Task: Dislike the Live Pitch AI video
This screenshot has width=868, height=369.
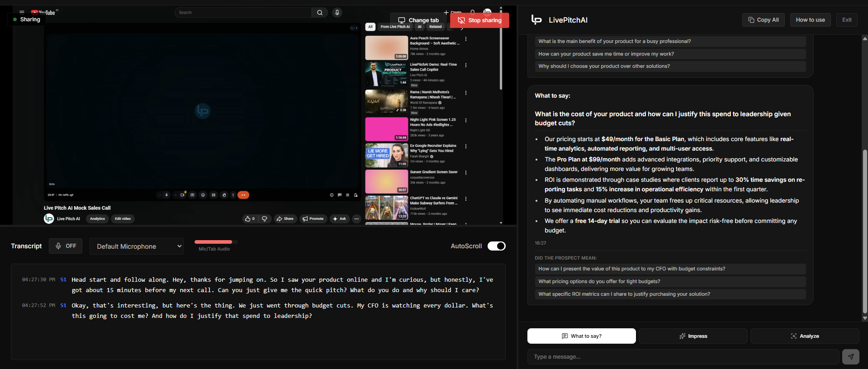Action: click(x=265, y=219)
